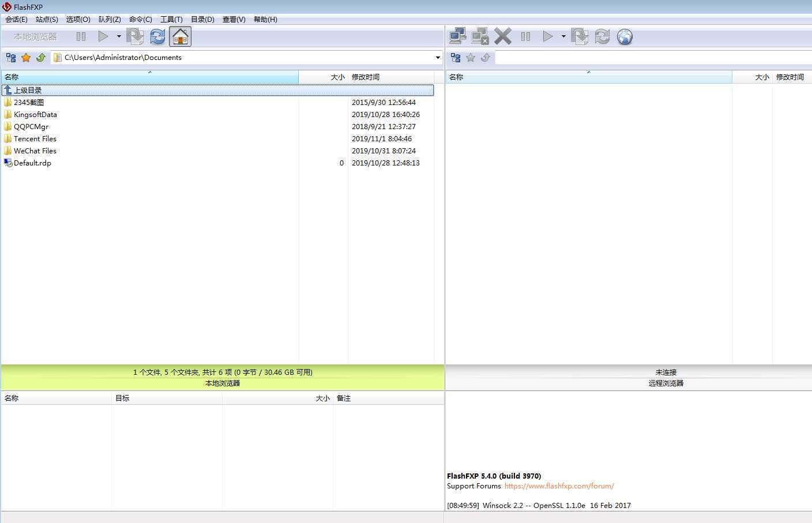The height and width of the screenshot is (523, 812).
Task: Open the FlashFXP support forum link
Action: click(x=559, y=486)
